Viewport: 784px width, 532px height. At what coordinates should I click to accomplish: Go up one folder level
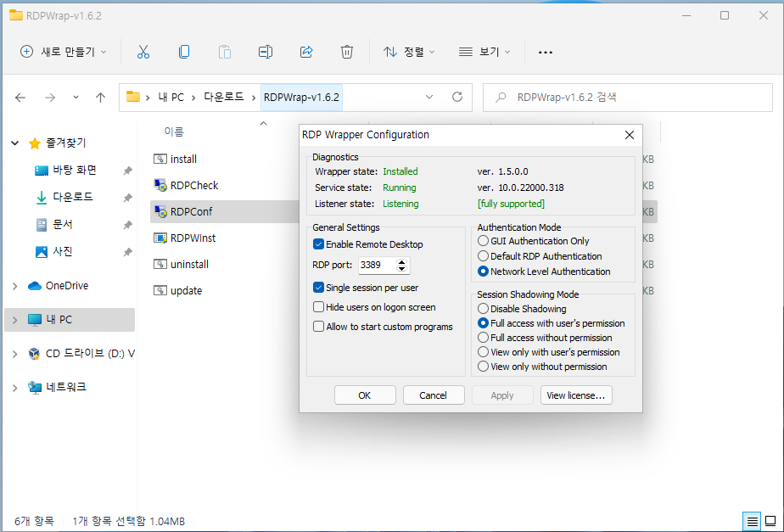(x=100, y=98)
